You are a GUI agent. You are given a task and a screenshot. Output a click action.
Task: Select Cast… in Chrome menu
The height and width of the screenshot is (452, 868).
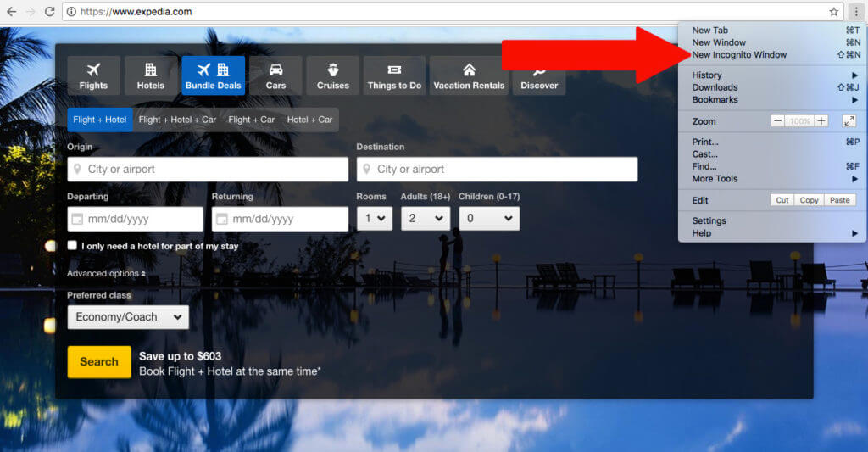coord(772,154)
